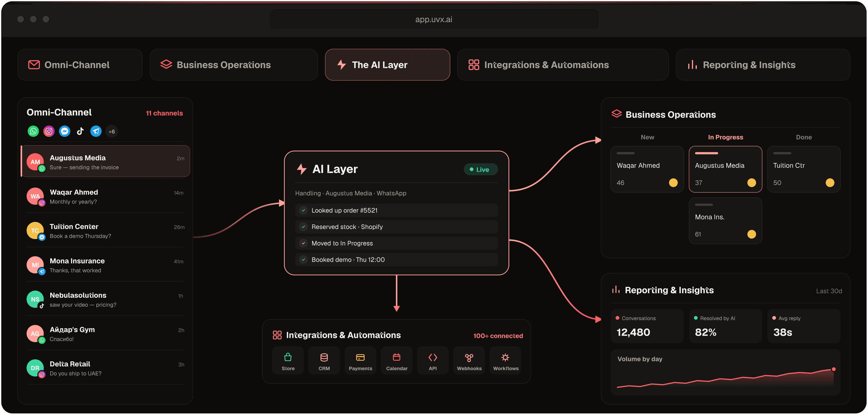Click the TC avatar of Tuition Center
The width and height of the screenshot is (868, 415).
click(x=35, y=231)
